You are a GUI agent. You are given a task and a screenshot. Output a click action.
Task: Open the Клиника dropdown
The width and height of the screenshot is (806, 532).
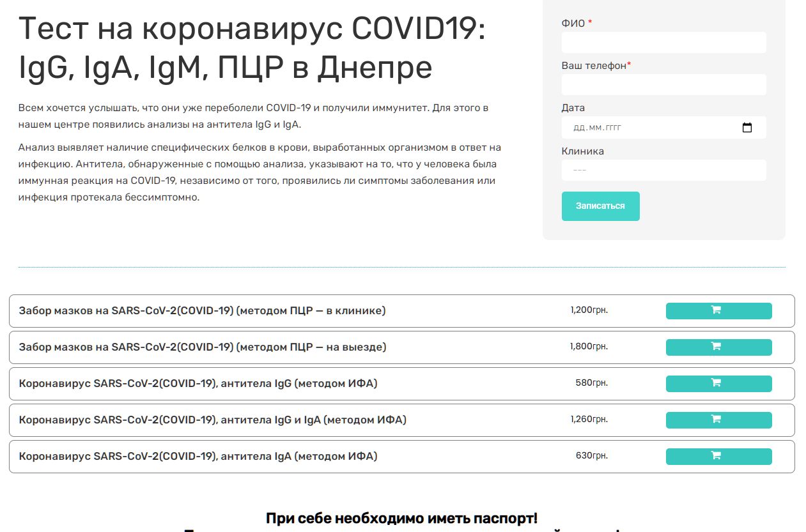point(663,171)
